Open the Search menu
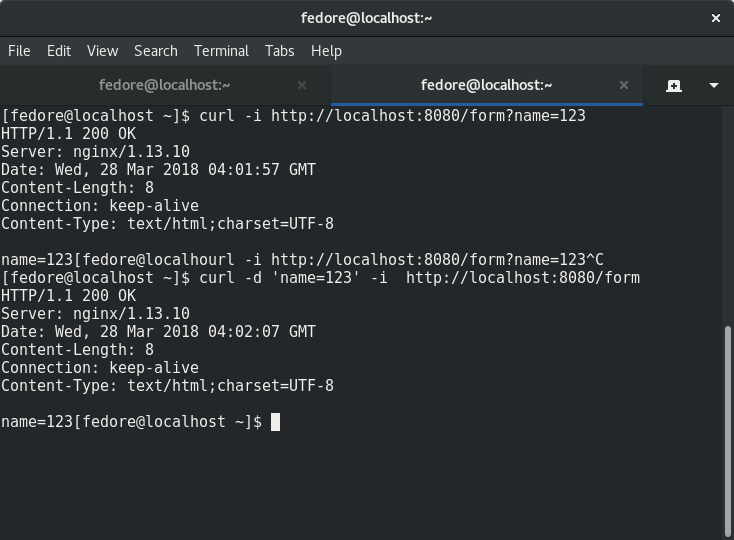 coord(156,51)
